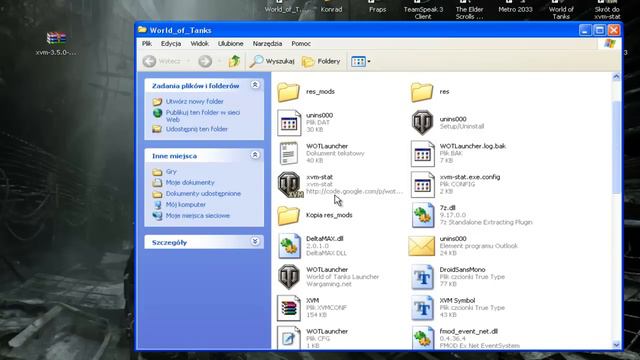
Task: Select Metro 2033 desktop shortcut
Action: coord(516,7)
